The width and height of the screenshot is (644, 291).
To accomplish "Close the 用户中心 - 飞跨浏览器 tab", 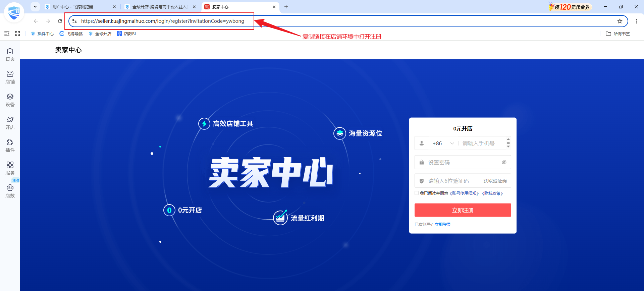I will (114, 7).
